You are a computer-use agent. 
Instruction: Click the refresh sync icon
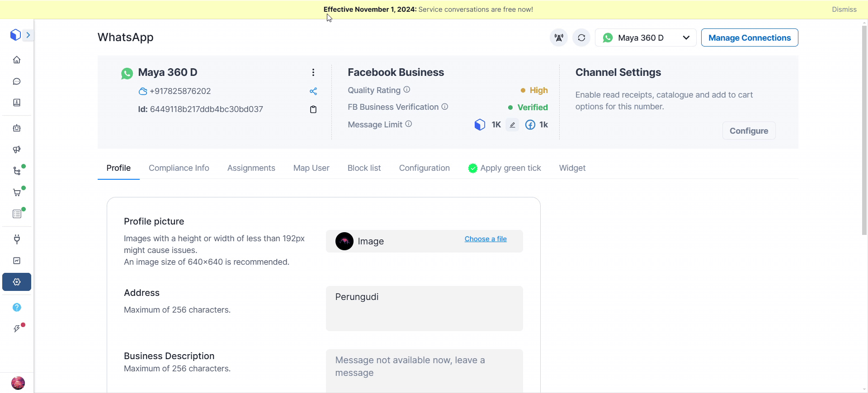(x=581, y=37)
